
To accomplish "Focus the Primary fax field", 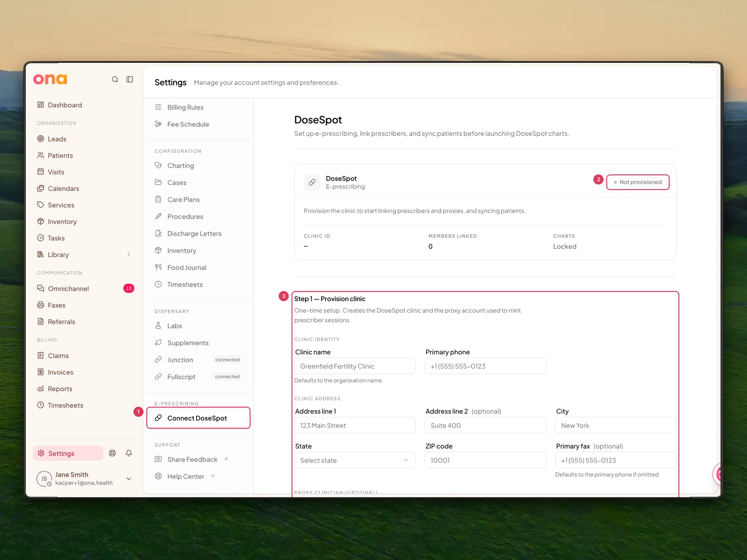I will [x=615, y=460].
